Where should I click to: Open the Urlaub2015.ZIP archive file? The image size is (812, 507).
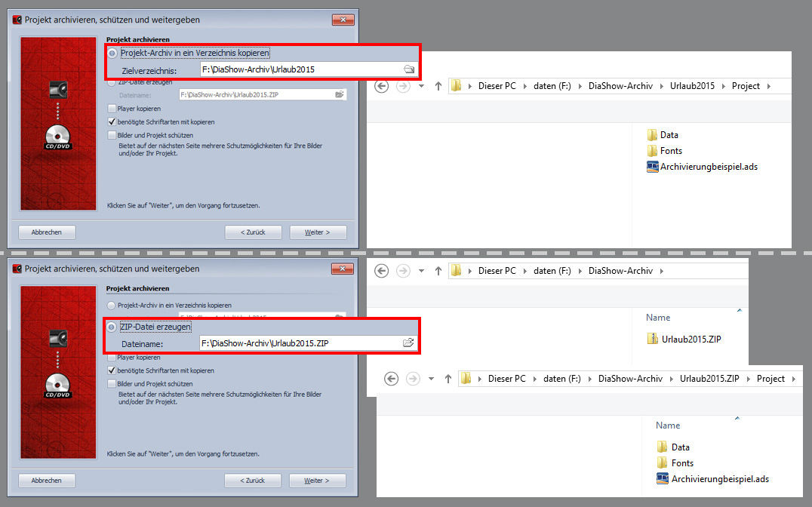click(691, 339)
